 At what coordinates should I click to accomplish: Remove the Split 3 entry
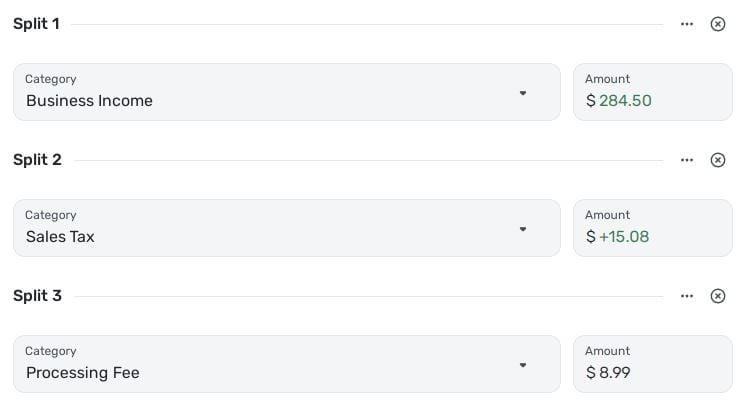pos(718,296)
